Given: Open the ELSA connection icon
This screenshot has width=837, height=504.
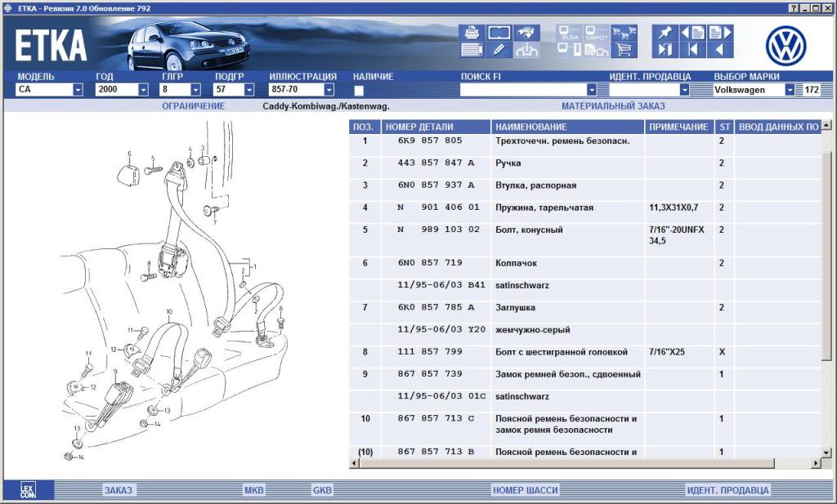Looking at the screenshot, I should tap(570, 33).
